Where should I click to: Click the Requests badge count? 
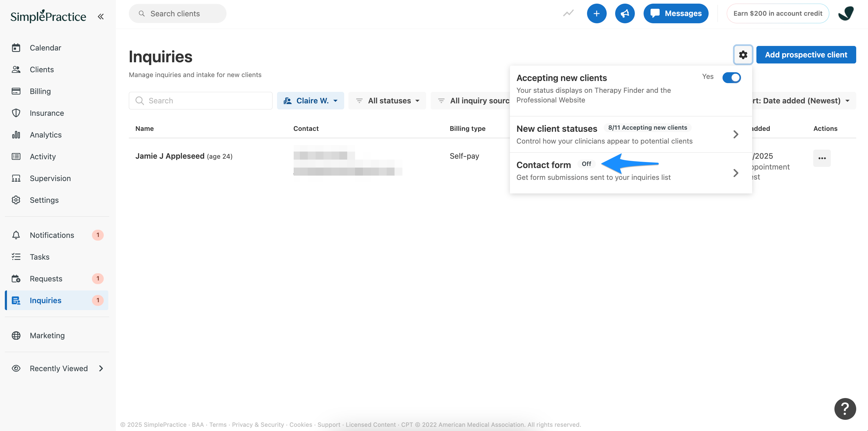click(98, 278)
